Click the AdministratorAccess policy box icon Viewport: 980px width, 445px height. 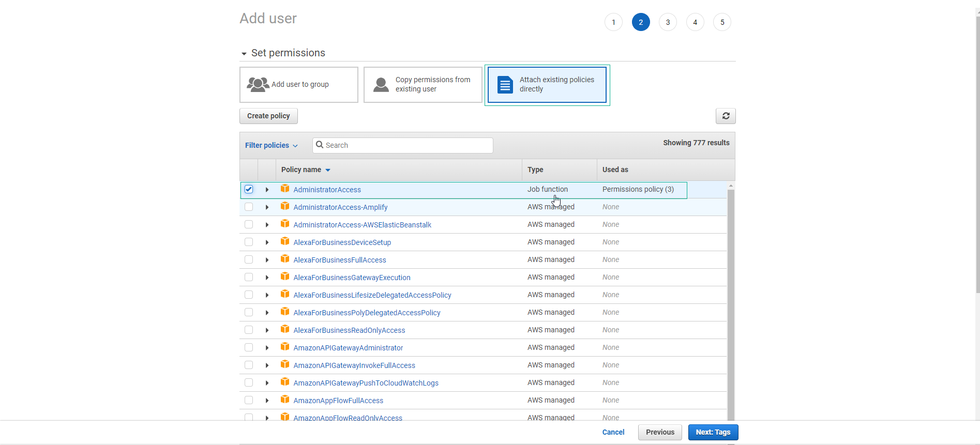285,189
